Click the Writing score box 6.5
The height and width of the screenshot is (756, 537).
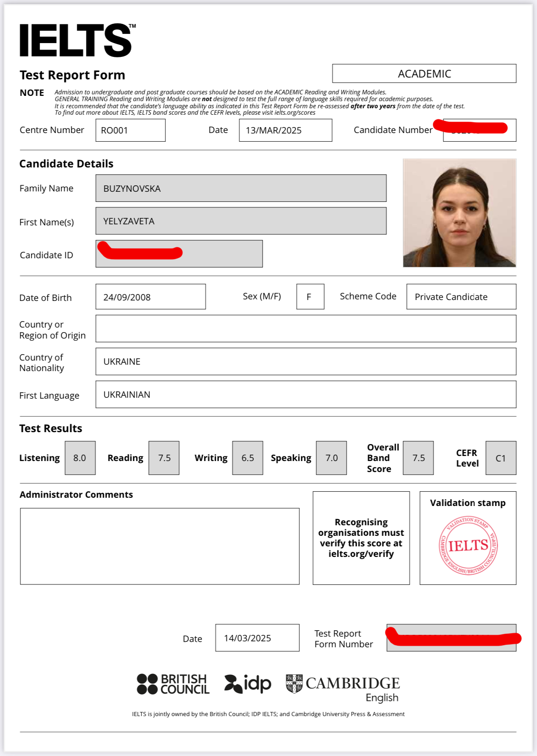pyautogui.click(x=248, y=458)
